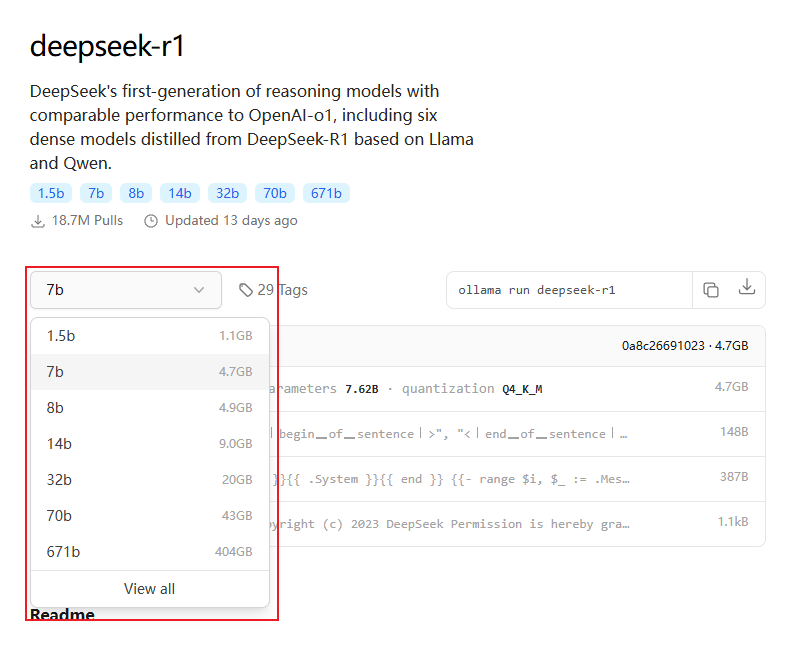Click the 32b blue tag badge
Viewport: 793px width, 650px height.
228,193
